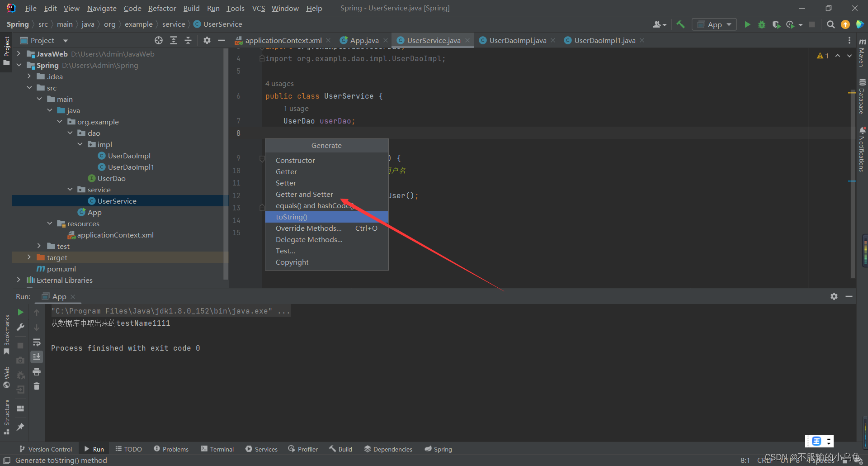868x466 pixels.
Task: Open Project view selector dropdown
Action: (x=44, y=40)
